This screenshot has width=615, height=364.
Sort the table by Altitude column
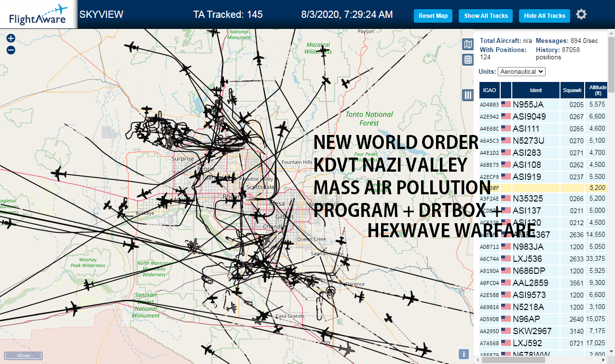597,90
